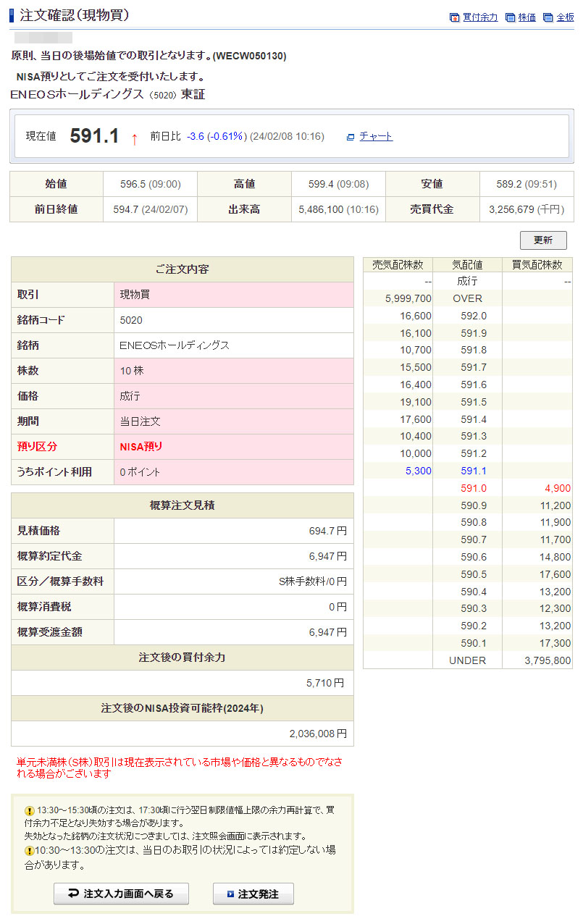
Task: Click the 590.1 price in the order book
Action: (474, 643)
